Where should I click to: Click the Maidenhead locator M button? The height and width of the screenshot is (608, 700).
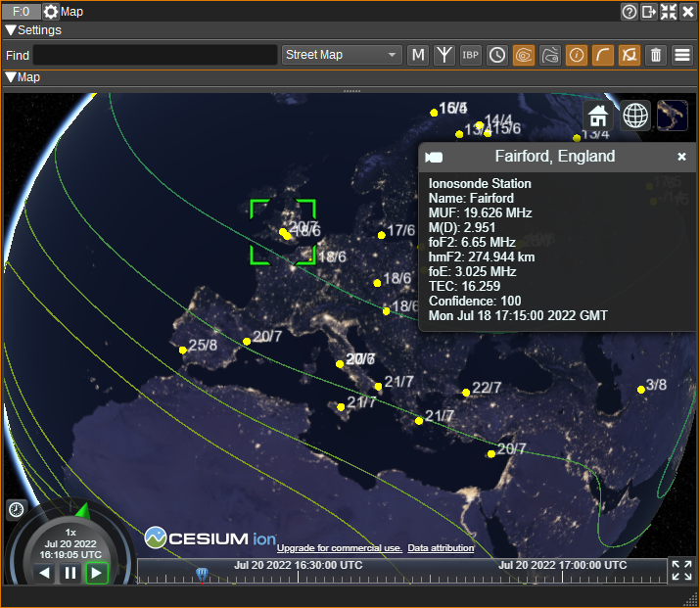(418, 55)
